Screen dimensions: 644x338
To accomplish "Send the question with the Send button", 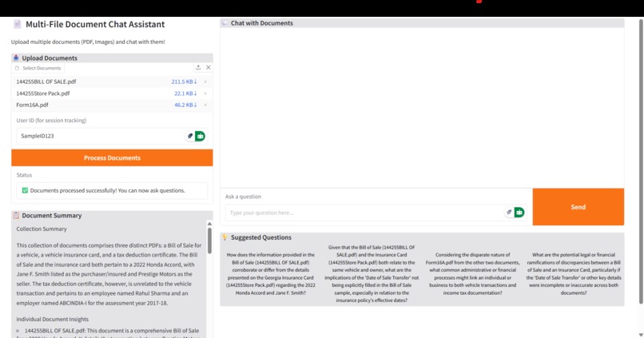I will (x=578, y=207).
